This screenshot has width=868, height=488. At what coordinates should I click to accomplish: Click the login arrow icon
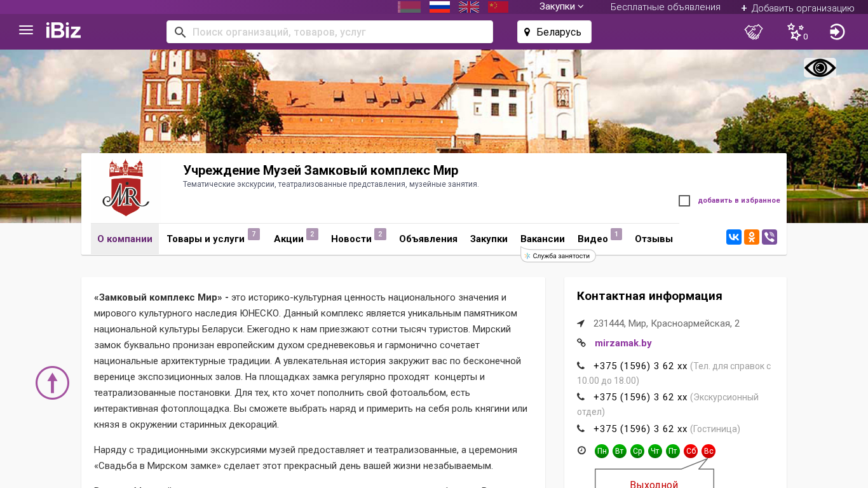pyautogui.click(x=837, y=32)
